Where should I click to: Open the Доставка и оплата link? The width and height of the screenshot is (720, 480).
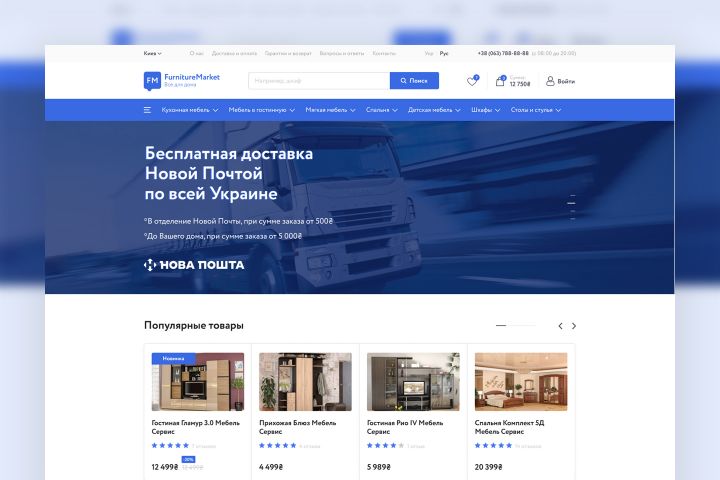pos(234,53)
